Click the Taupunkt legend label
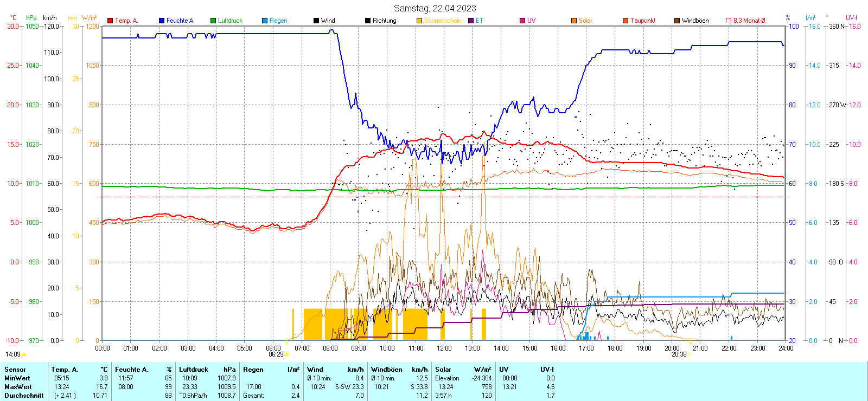868x401 pixels. [x=643, y=21]
